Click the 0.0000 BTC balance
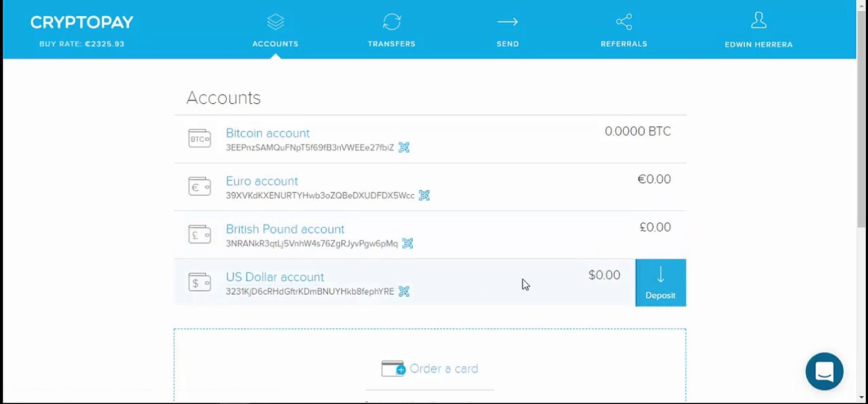This screenshot has width=868, height=404. coord(638,131)
